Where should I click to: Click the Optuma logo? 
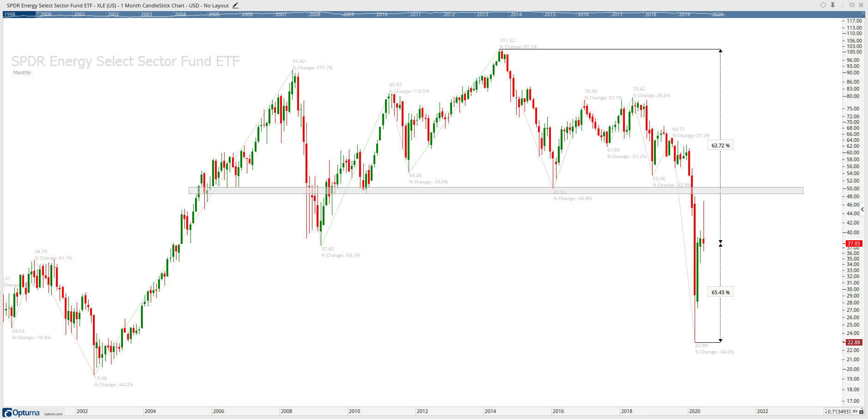[21, 413]
